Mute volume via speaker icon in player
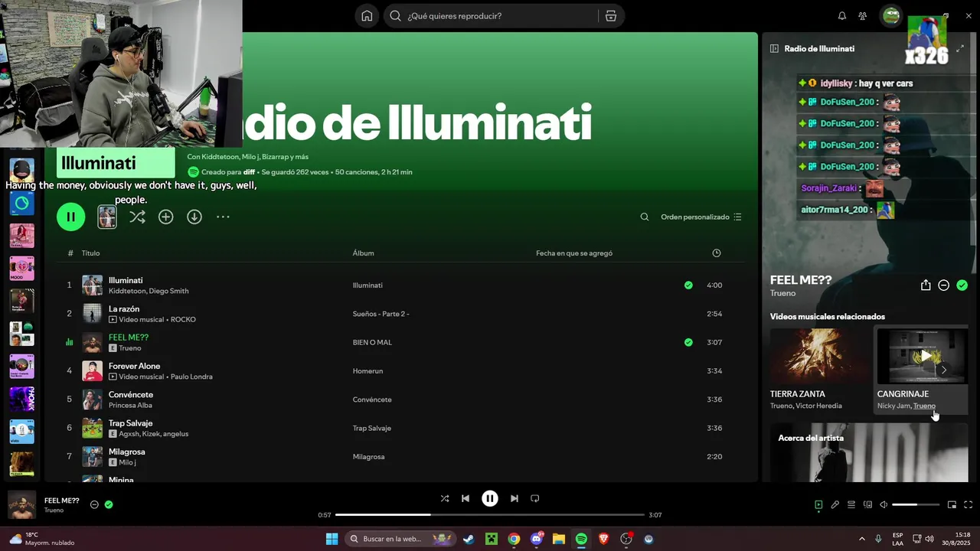 pos(884,505)
